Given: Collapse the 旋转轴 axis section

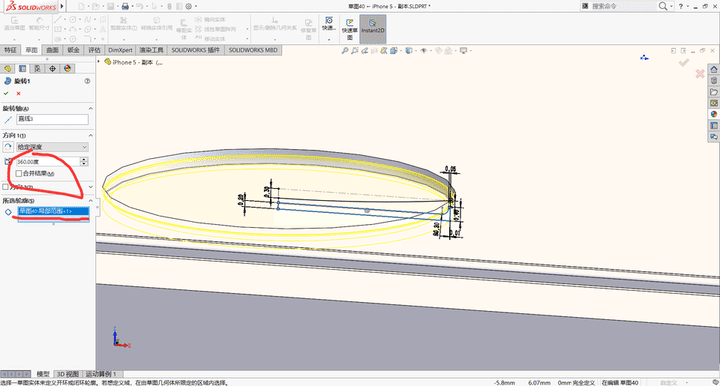Looking at the screenshot, I should click(90, 108).
